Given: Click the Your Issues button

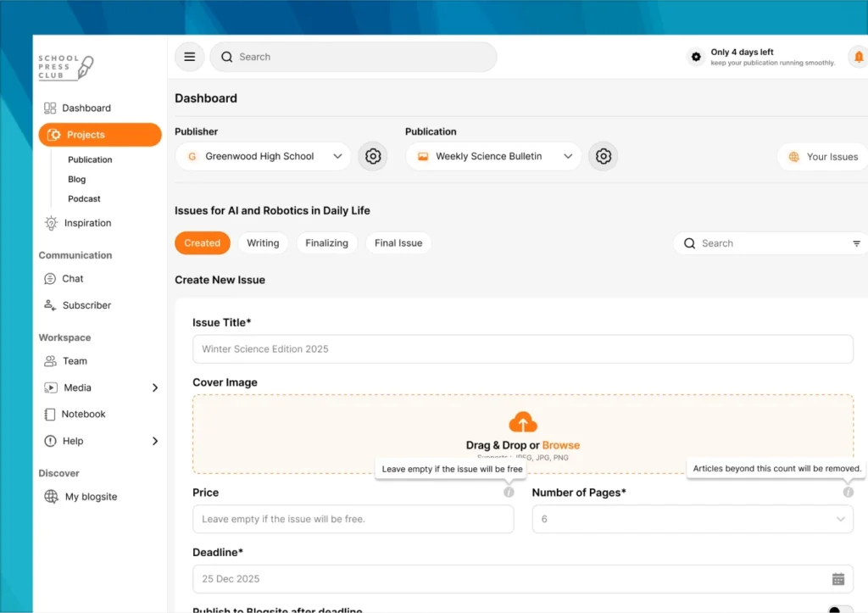Looking at the screenshot, I should [821, 157].
